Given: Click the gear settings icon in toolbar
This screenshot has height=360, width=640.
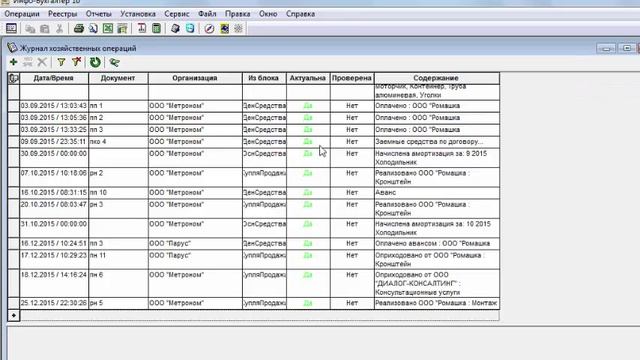Looking at the screenshot, I should click(239, 29).
